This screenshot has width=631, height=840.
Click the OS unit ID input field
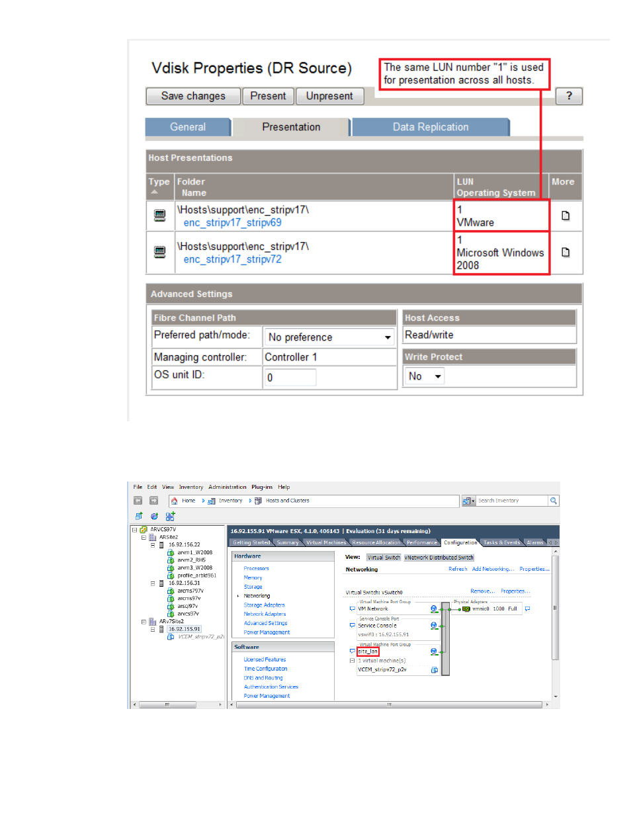pyautogui.click(x=290, y=378)
